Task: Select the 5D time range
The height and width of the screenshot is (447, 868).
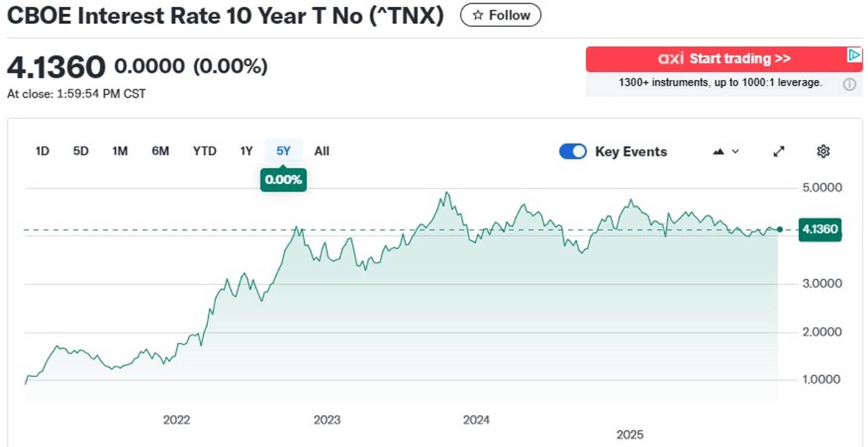Action: coord(81,151)
